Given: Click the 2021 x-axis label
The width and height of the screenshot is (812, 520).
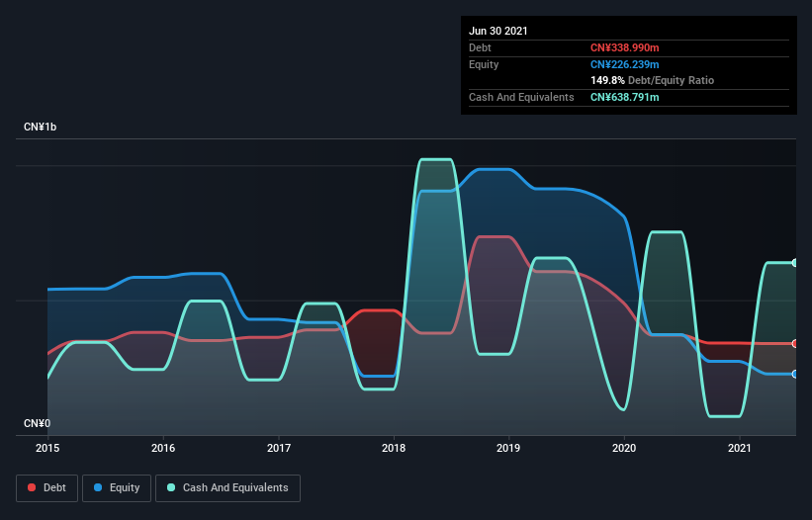Looking at the screenshot, I should click(740, 448).
